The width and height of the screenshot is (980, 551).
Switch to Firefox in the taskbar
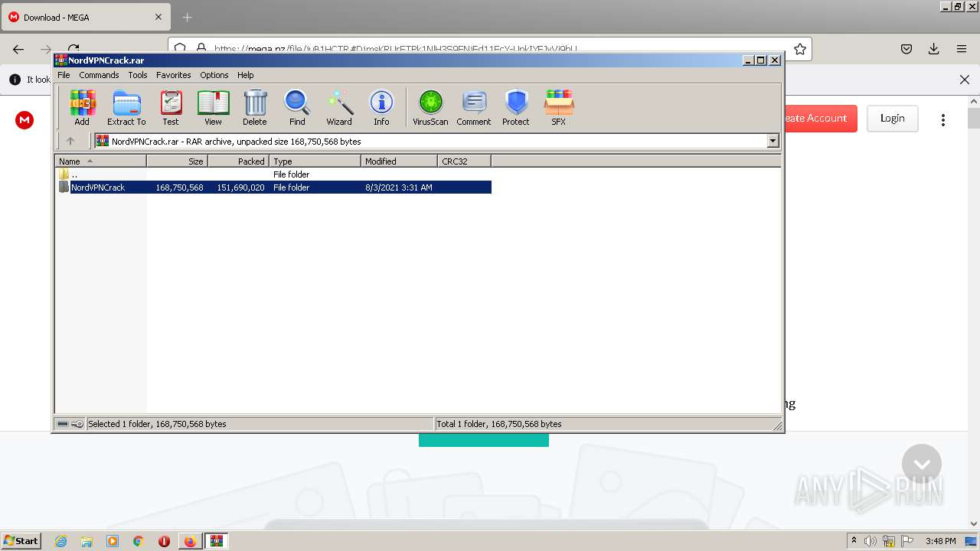point(190,541)
